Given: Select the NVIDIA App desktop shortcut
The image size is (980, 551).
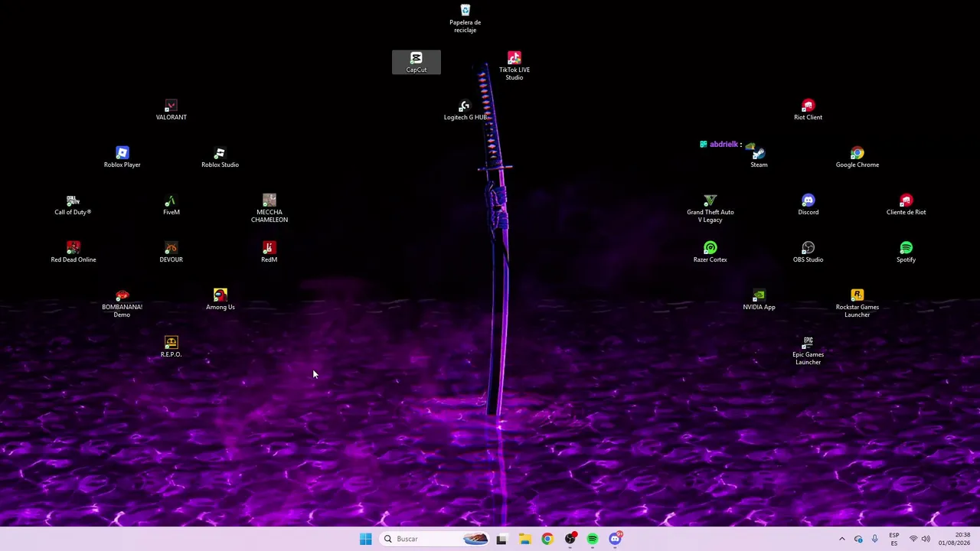Looking at the screenshot, I should (759, 299).
